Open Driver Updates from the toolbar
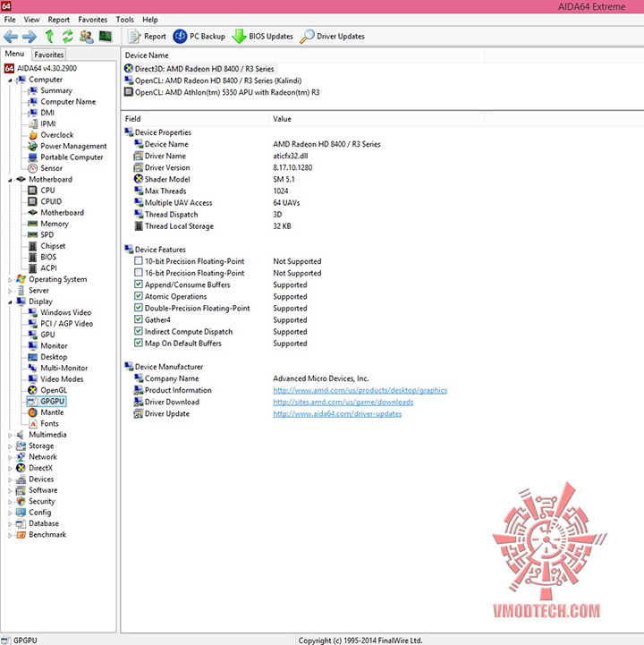This screenshot has height=645, width=644. (x=332, y=36)
